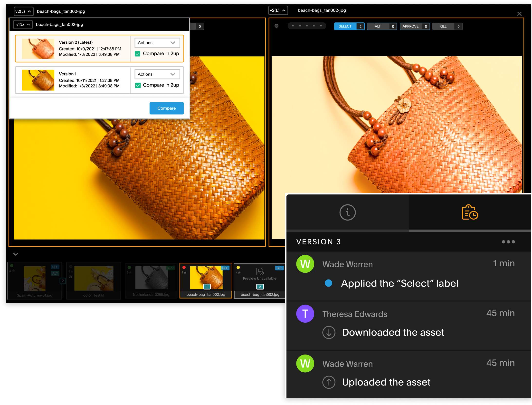
Task: Click green color label on Netherlands-0255.jpg thumbnail
Action: [x=129, y=267]
